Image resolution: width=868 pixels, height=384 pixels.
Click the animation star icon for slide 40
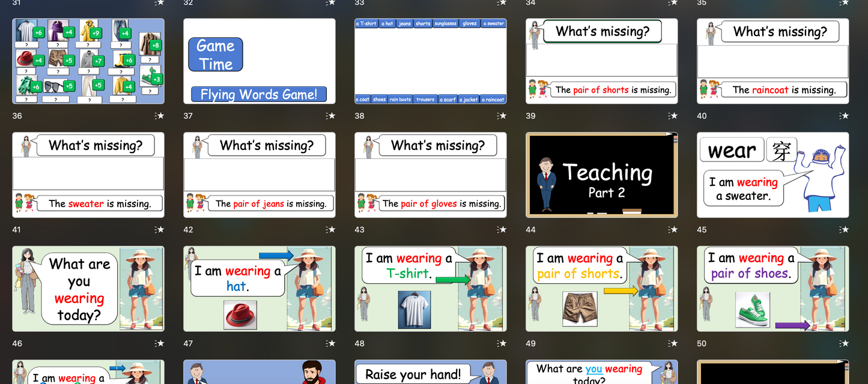point(844,116)
